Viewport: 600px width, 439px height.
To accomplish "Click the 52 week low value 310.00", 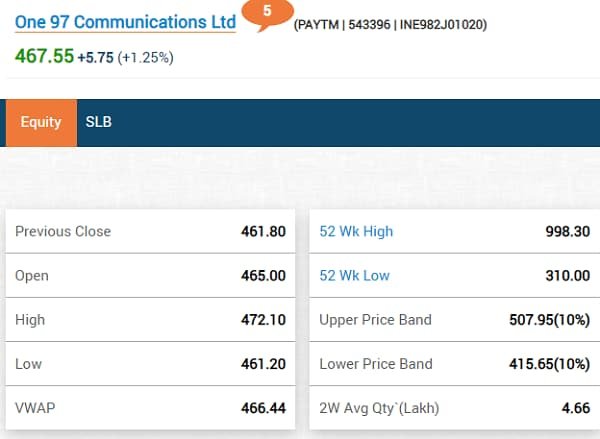I will coord(566,276).
